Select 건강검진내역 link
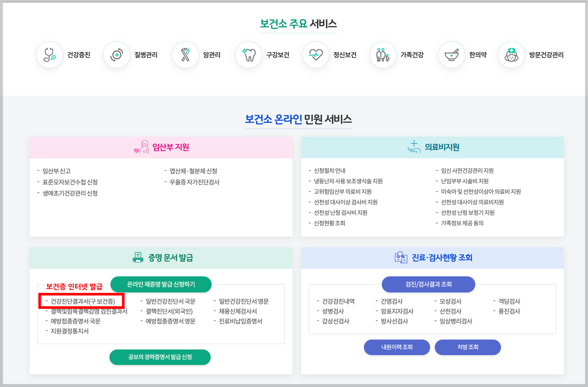588x387 pixels. pyautogui.click(x=338, y=301)
